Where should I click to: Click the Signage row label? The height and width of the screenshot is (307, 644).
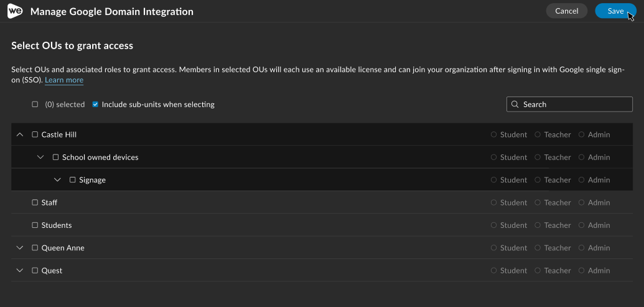click(x=93, y=179)
